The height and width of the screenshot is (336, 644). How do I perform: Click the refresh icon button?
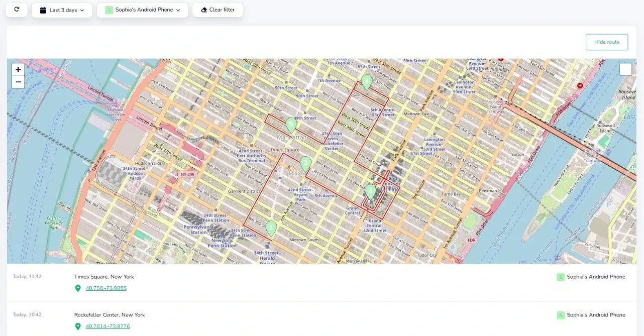pyautogui.click(x=17, y=10)
